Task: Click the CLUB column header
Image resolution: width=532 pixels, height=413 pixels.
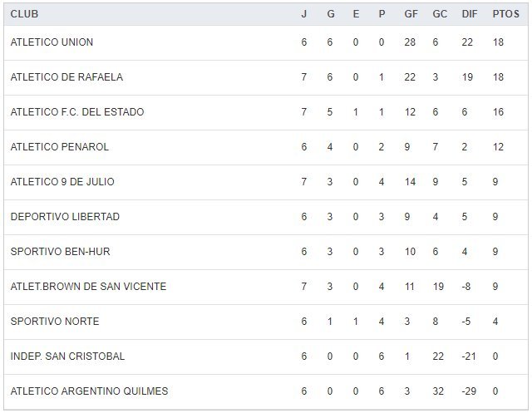Action: [x=24, y=14]
